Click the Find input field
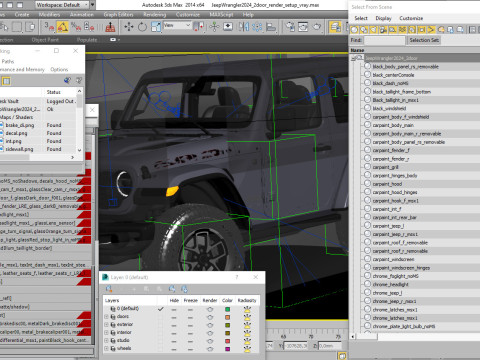This screenshot has height=360, width=480. pyautogui.click(x=384, y=40)
